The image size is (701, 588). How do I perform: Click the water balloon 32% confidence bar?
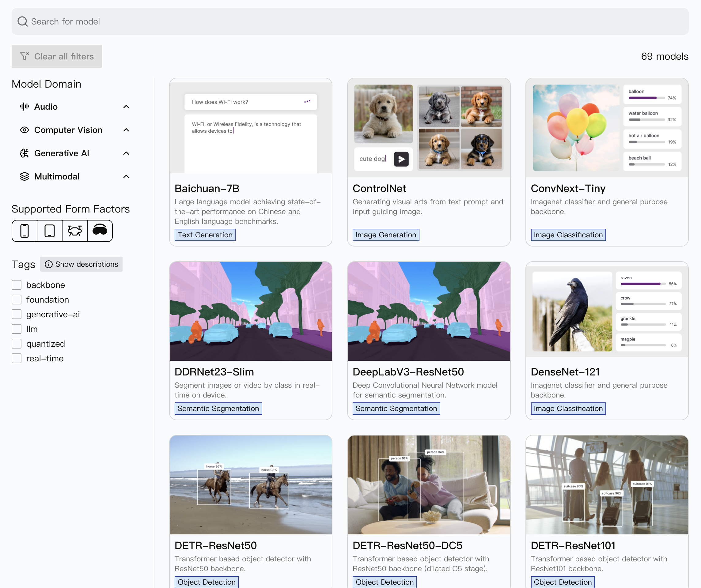tap(646, 119)
